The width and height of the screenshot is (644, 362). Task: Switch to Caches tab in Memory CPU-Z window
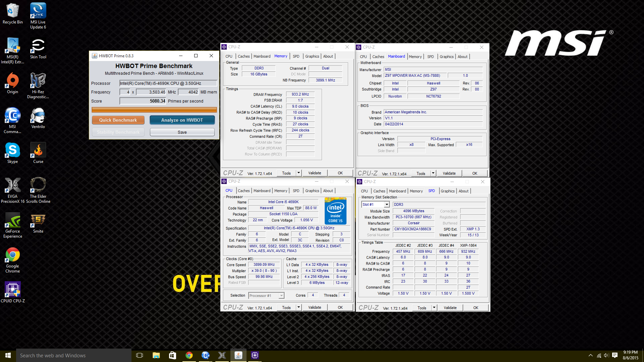click(x=244, y=56)
